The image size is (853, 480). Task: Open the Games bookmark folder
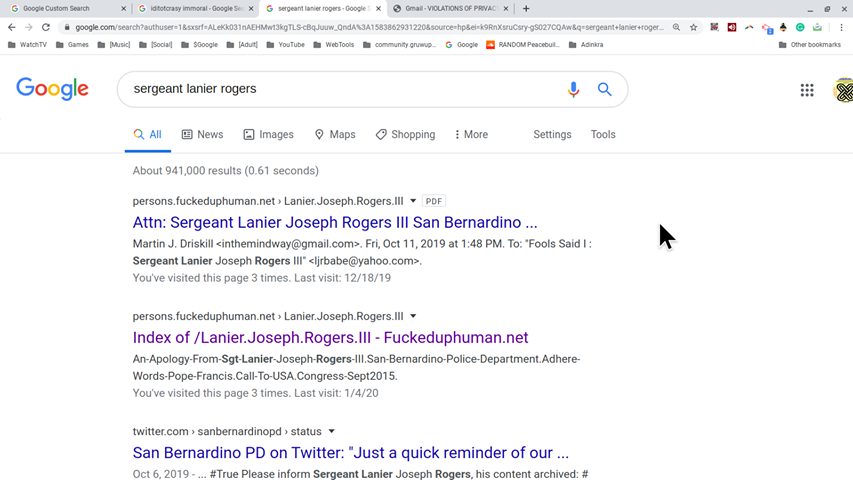click(72, 45)
